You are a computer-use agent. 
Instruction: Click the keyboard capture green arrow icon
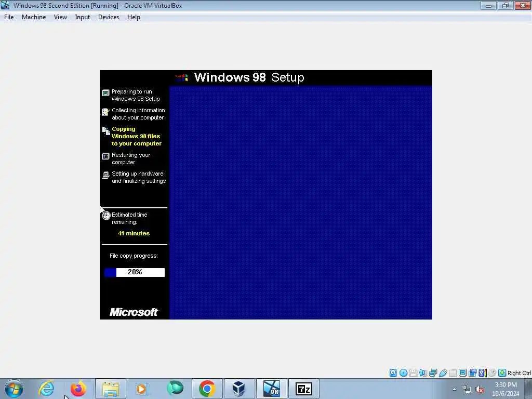502,373
